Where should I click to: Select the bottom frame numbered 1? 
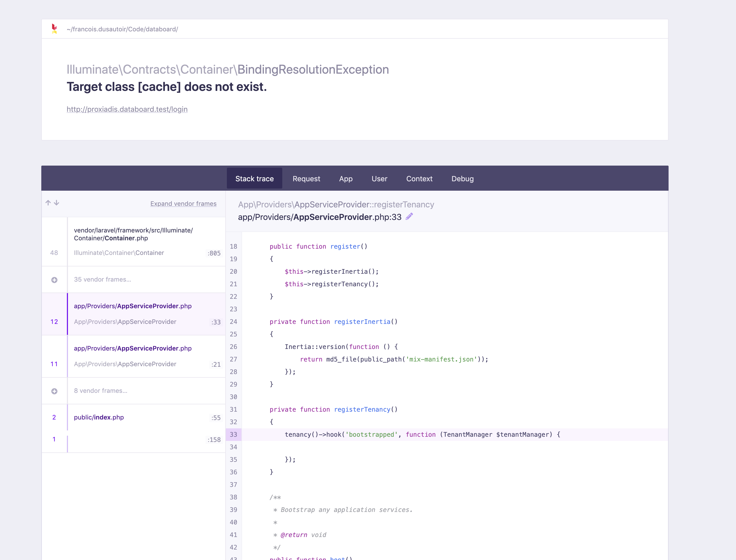(133, 439)
